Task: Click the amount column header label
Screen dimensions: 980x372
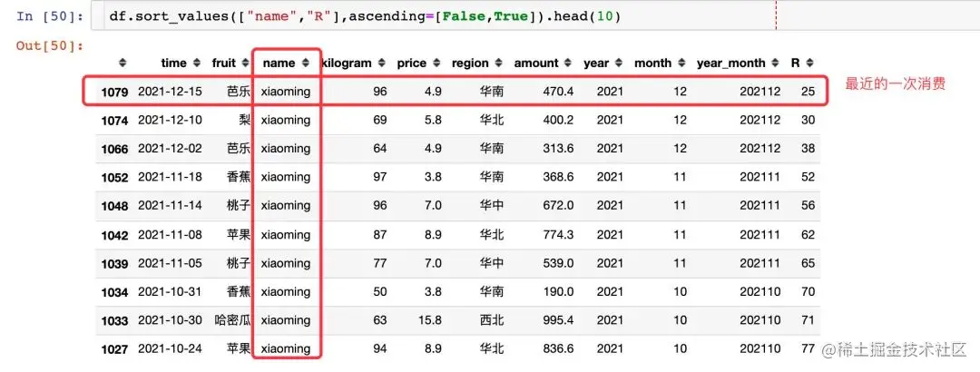Action: 536,64
